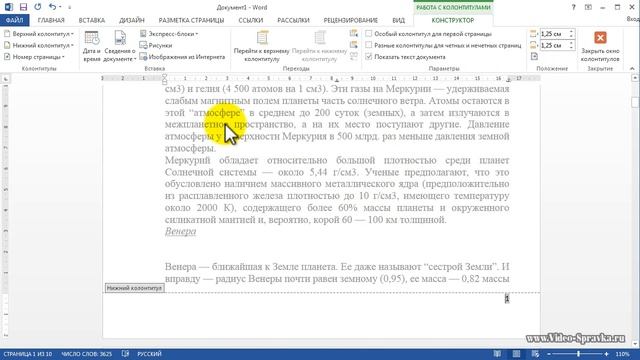Open the Undo history dropdown arrow
Viewport: 640px width, 360px height.
point(60,7)
